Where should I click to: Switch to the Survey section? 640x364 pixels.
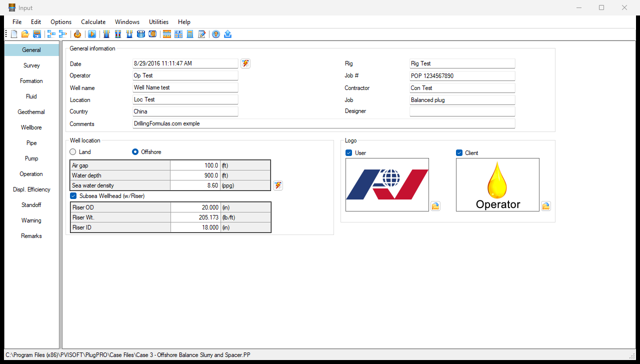[31, 65]
